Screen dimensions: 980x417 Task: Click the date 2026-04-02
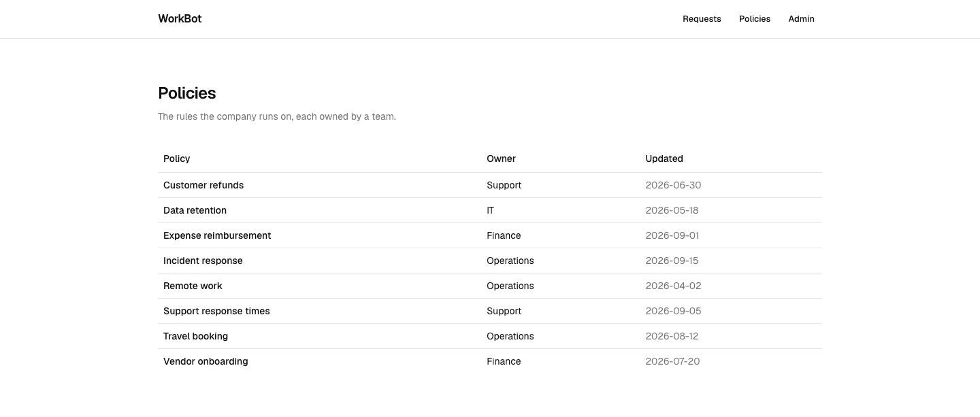point(673,286)
